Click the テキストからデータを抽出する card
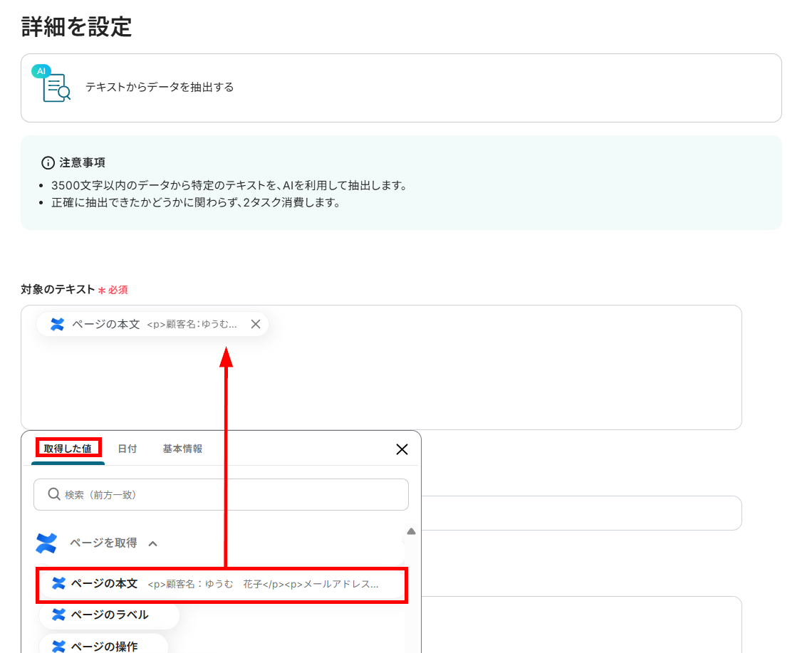Viewport: 812px width, 653px height. click(x=401, y=88)
